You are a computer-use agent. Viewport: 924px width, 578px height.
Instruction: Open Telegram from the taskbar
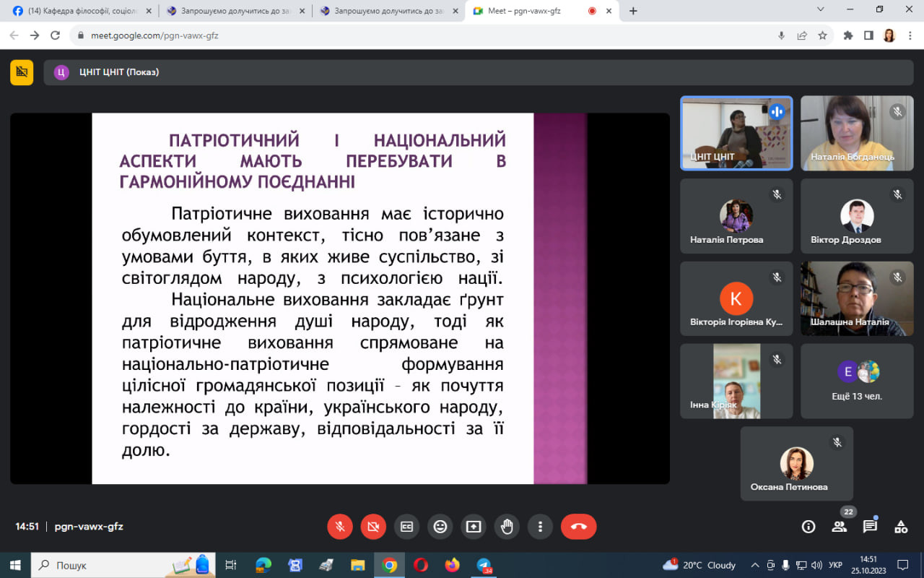[484, 565]
